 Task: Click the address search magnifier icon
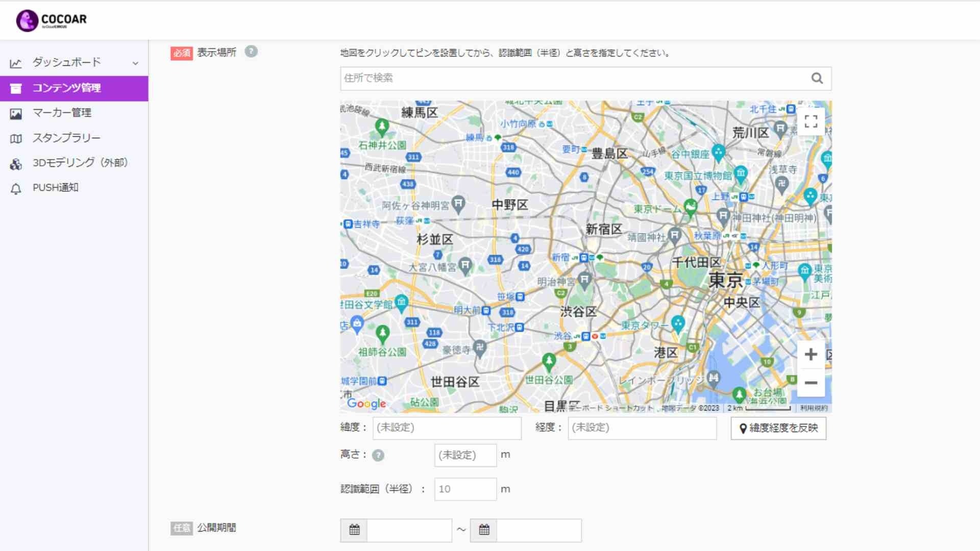coord(817,79)
